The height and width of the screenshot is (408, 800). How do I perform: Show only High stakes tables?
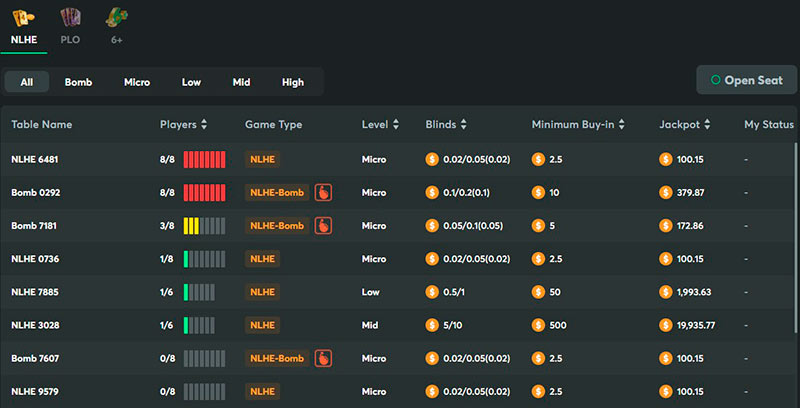point(293,82)
